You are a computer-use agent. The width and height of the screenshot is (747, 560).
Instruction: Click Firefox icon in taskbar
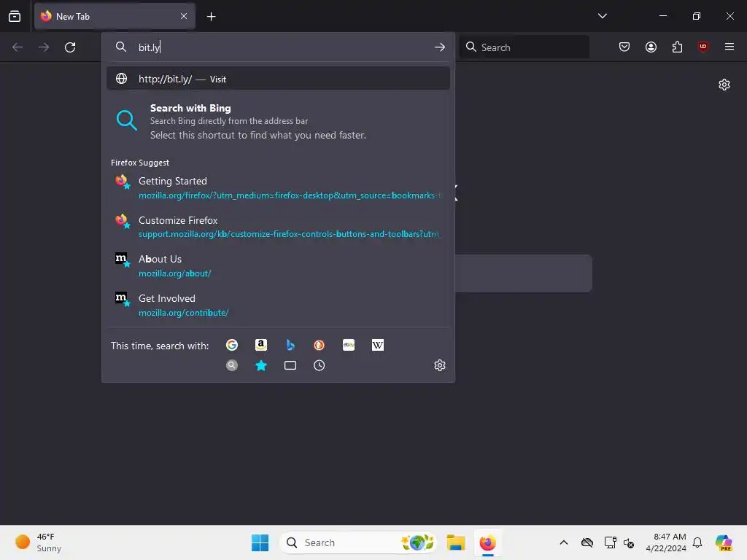487,542
